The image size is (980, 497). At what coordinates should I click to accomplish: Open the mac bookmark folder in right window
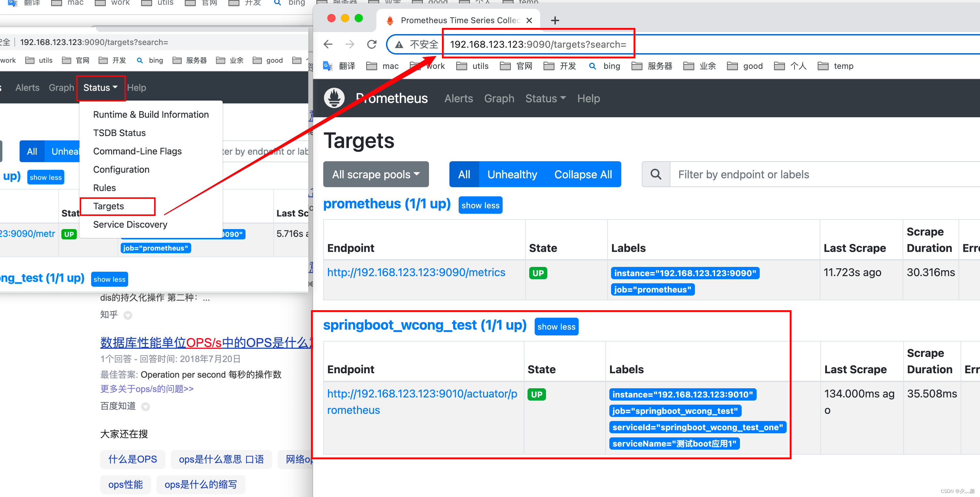(x=382, y=66)
